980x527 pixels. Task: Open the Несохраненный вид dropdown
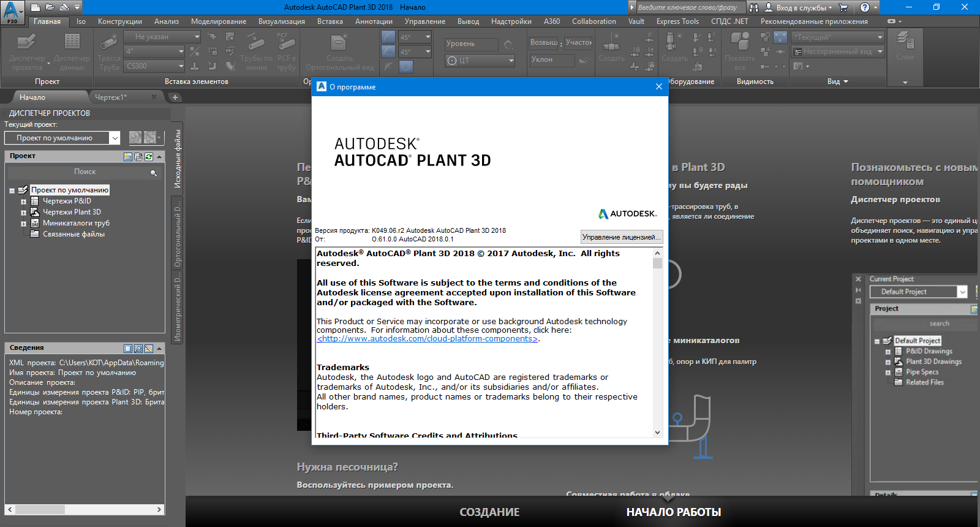(838, 51)
